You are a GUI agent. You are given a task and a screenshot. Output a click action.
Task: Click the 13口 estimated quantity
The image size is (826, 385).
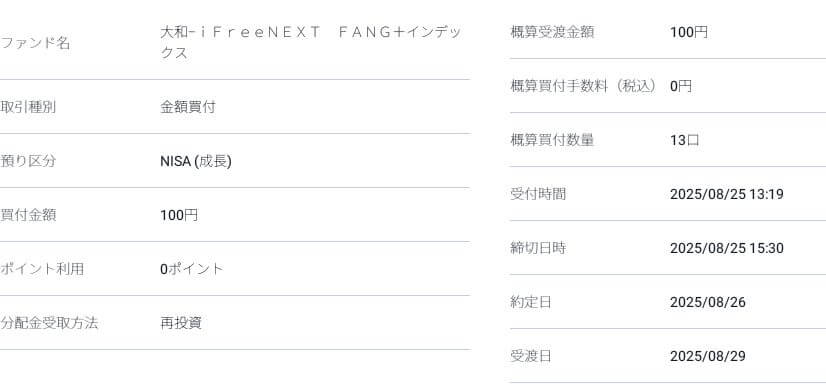(684, 140)
